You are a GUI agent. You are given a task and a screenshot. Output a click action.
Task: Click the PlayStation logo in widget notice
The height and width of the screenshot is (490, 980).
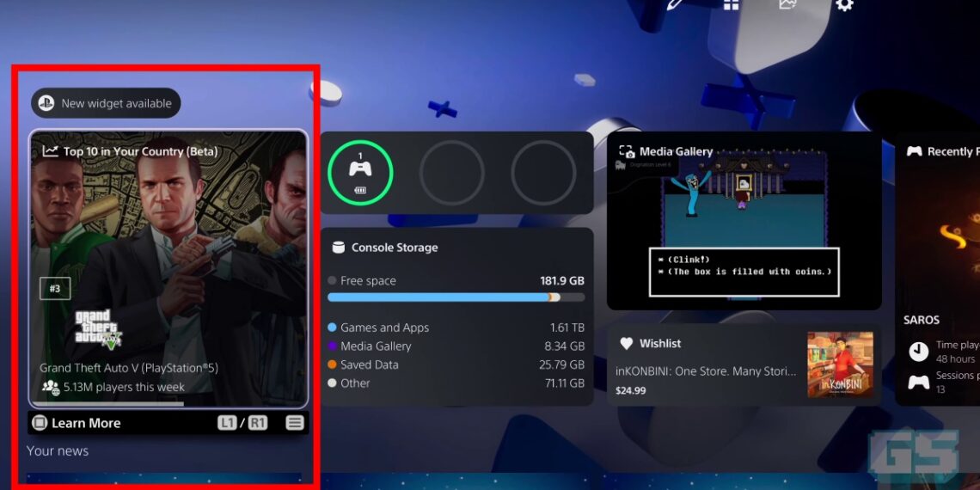tap(46, 103)
